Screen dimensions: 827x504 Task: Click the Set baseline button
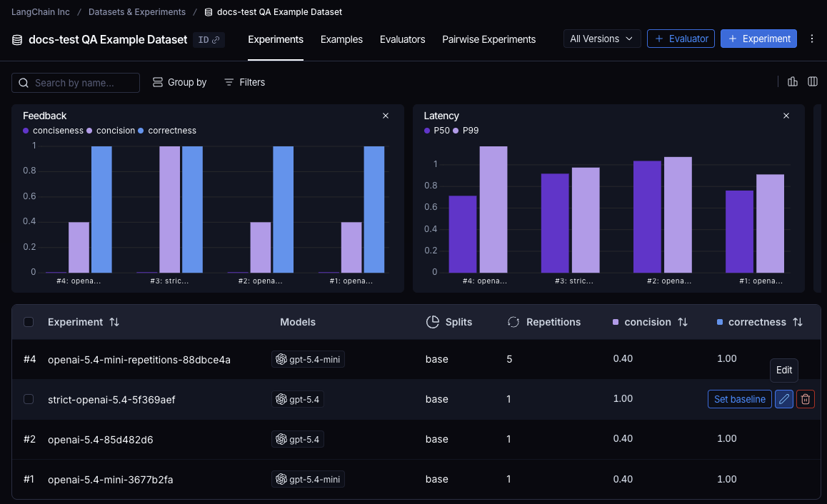pyautogui.click(x=739, y=399)
